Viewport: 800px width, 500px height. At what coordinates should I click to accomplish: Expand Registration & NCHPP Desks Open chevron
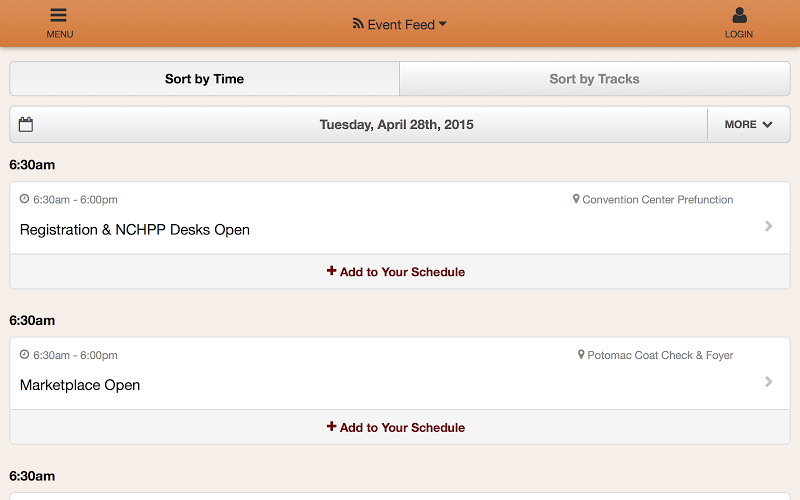coord(768,226)
